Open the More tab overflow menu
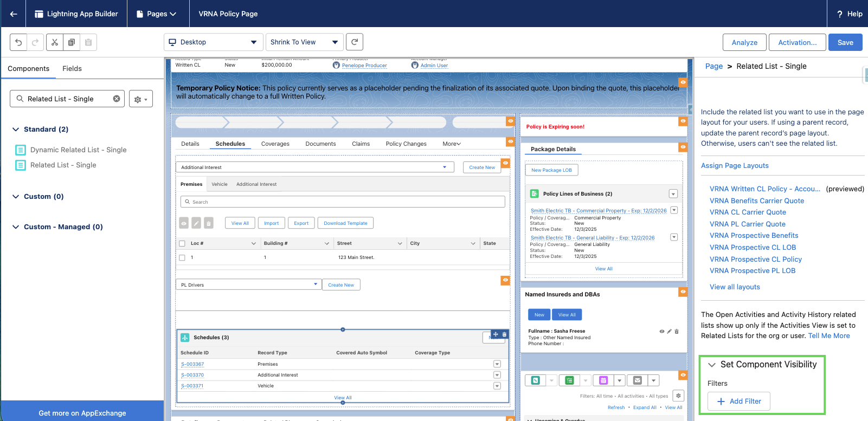Image resolution: width=868 pixels, height=421 pixels. (452, 144)
